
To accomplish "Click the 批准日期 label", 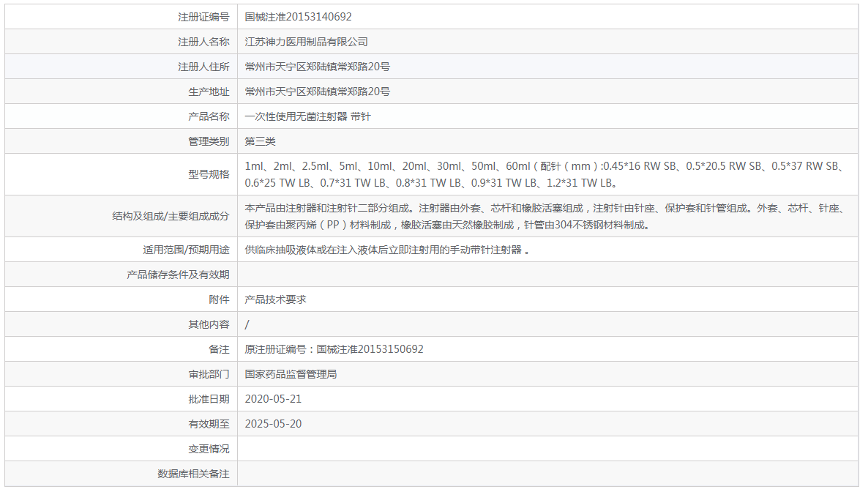I will point(209,400).
